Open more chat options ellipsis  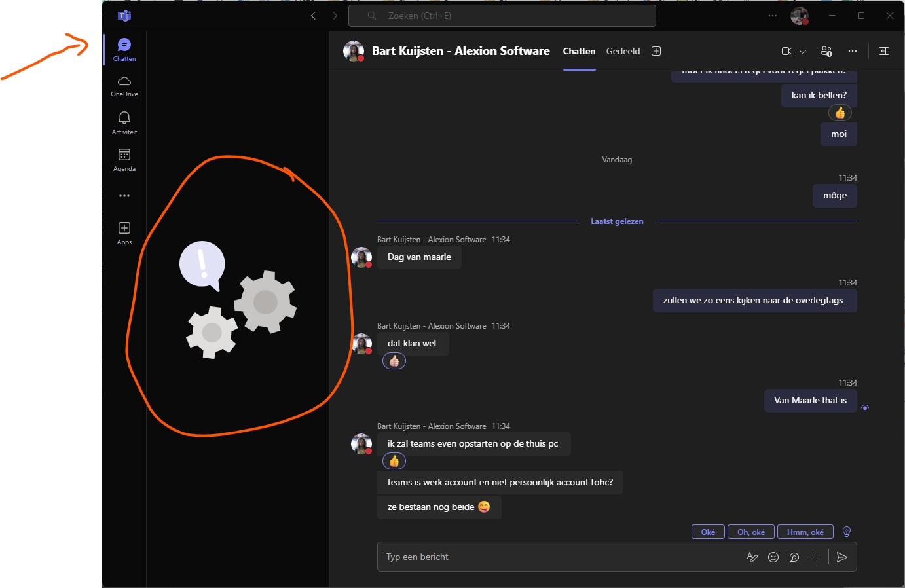click(x=852, y=51)
